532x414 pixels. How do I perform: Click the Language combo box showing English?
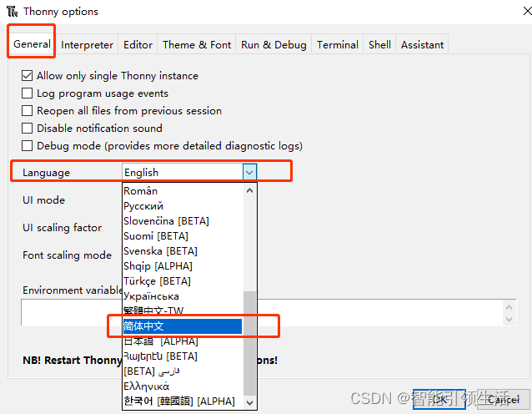[189, 172]
